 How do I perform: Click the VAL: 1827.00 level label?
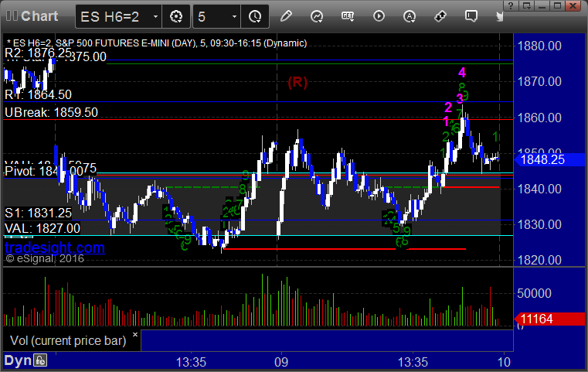42,228
